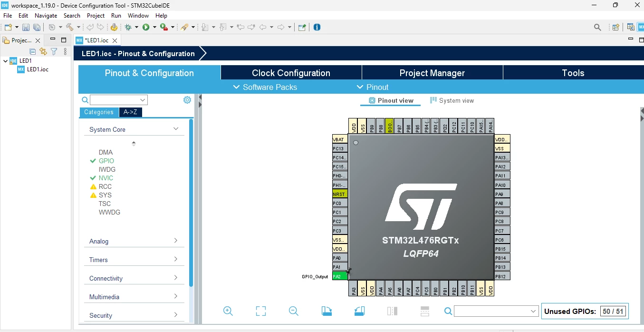The height and width of the screenshot is (332, 644).
Task: Collapse the System Core category
Action: pos(176,129)
